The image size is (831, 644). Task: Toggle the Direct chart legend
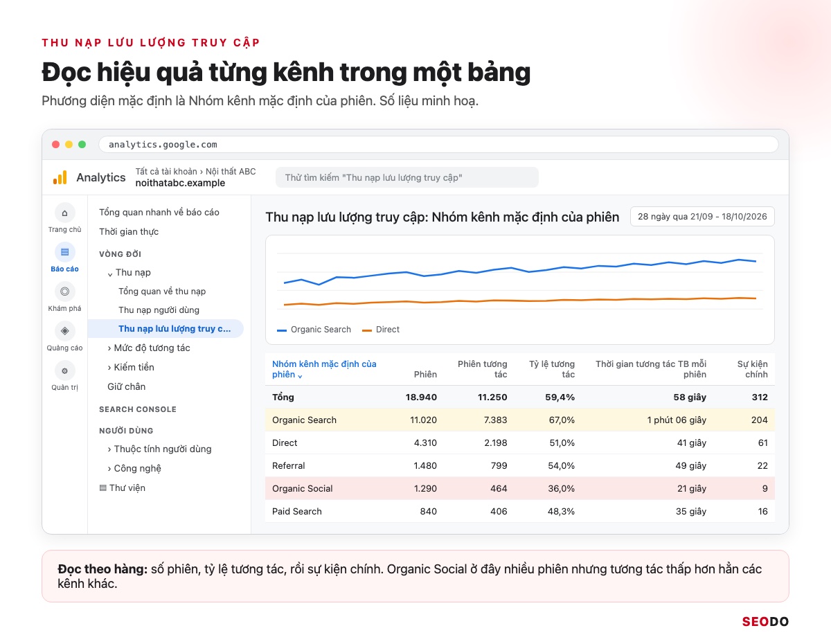pos(381,330)
